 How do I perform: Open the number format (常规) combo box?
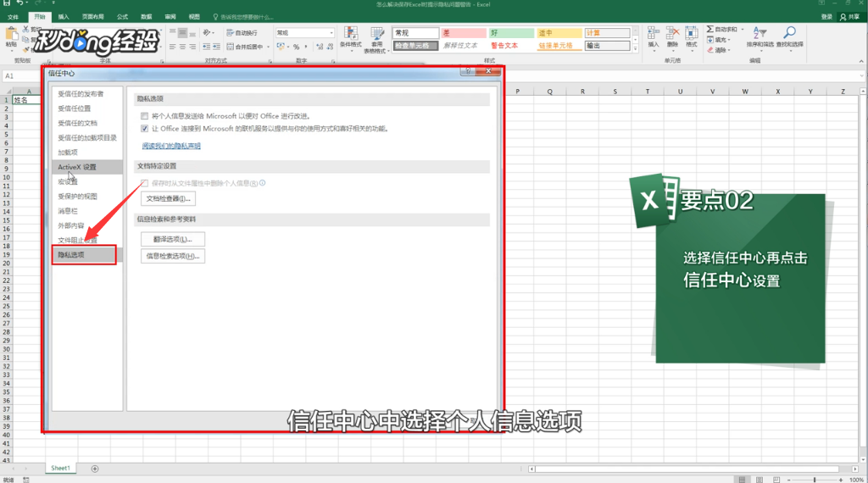[304, 33]
